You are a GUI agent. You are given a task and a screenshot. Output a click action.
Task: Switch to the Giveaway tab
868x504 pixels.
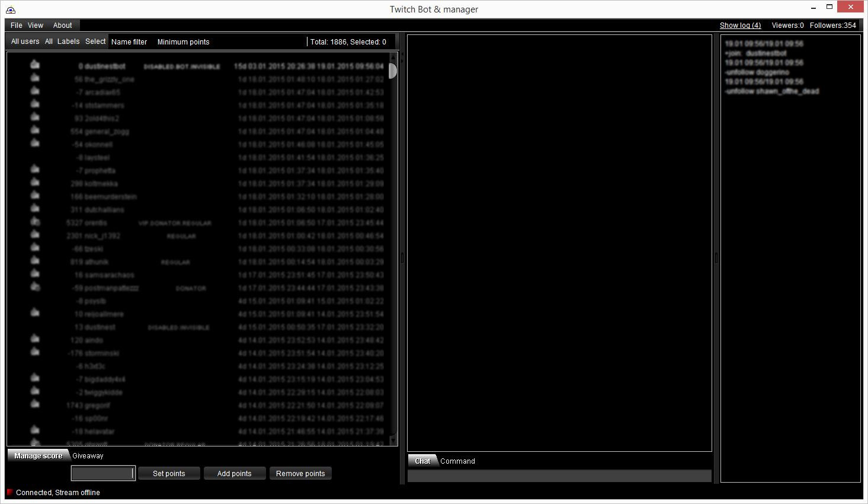pos(88,456)
